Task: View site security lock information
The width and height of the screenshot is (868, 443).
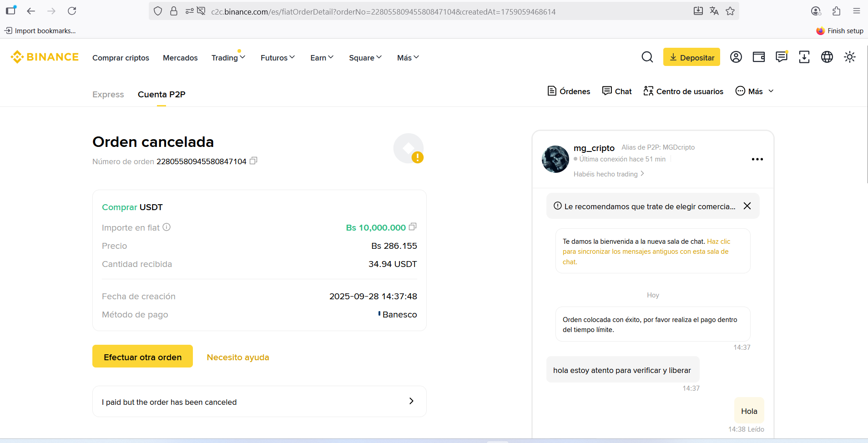Action: tap(174, 11)
